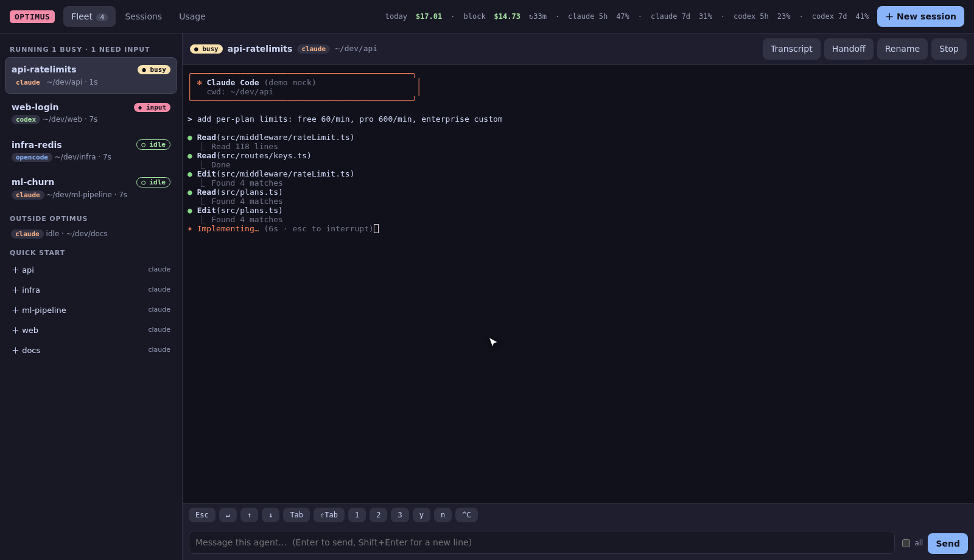Click the idle badge on infra-redis

point(153,145)
